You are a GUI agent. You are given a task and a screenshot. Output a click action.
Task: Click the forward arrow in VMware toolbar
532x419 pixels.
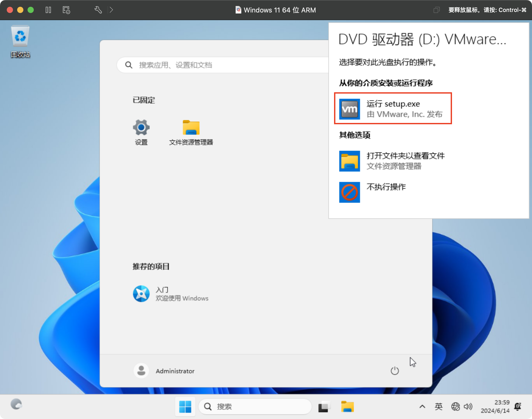111,10
